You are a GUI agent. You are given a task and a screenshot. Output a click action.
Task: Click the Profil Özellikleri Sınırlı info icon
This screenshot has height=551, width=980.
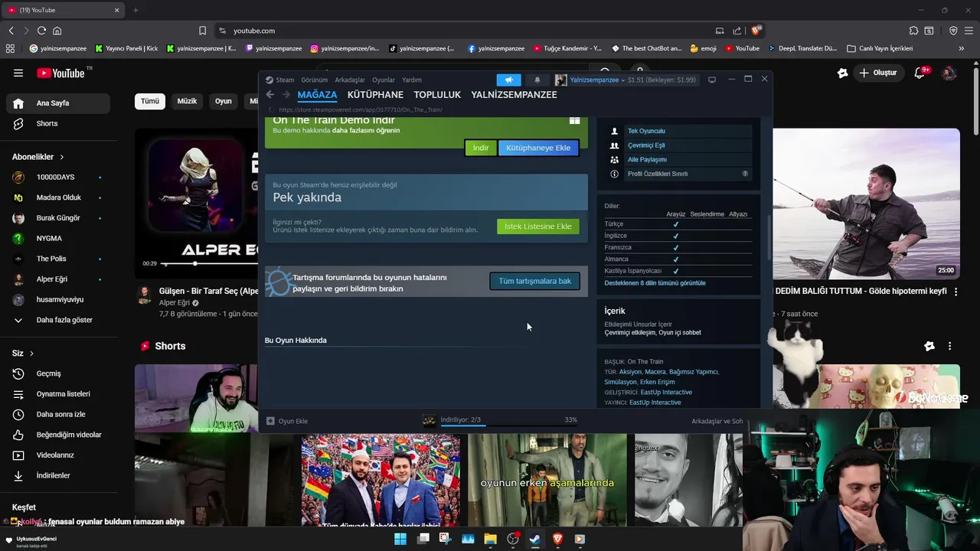point(614,174)
